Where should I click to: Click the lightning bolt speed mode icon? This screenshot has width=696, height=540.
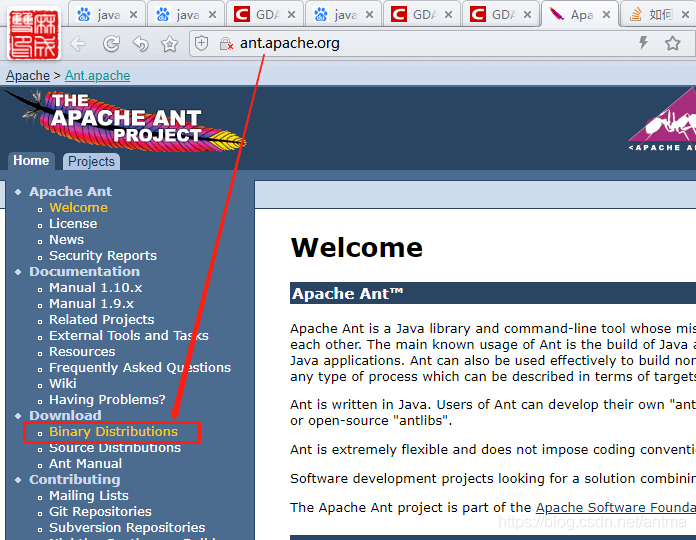point(643,43)
